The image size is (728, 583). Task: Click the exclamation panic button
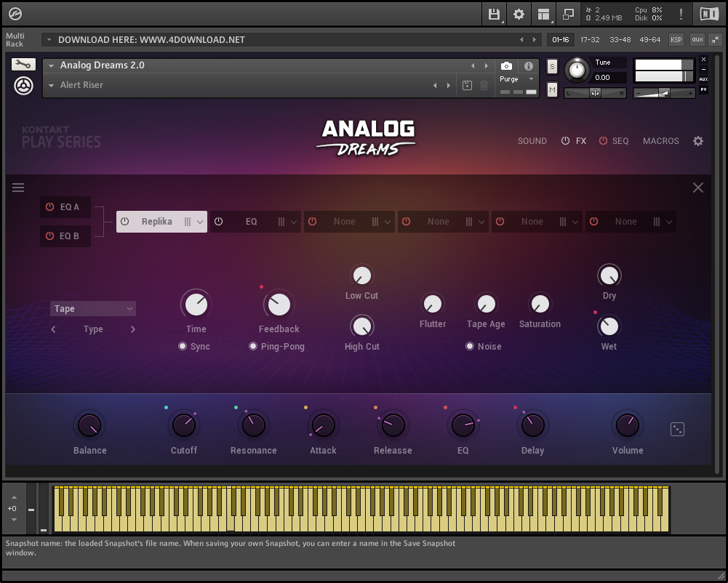pyautogui.click(x=681, y=15)
